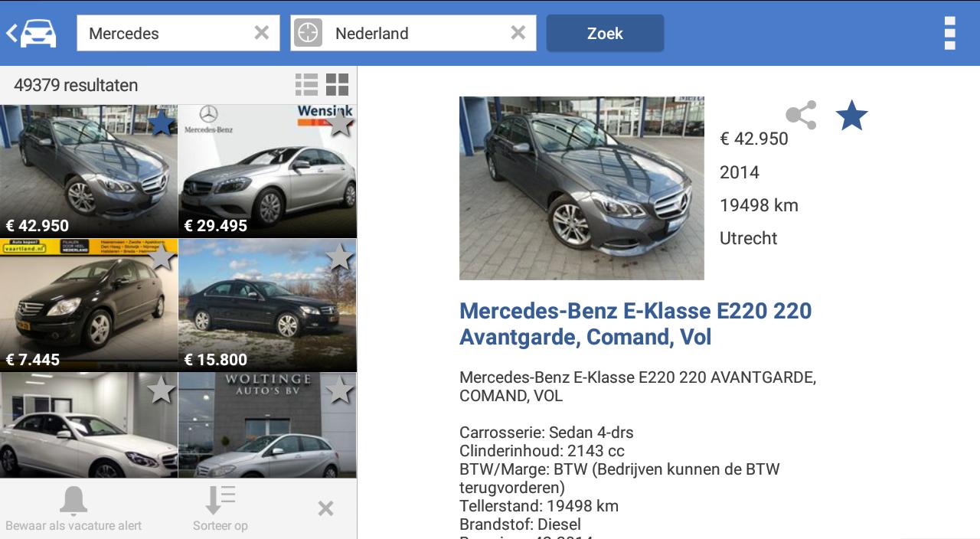Open the € 7.445 black B-Class thumbnail
The image size is (980, 539).
click(89, 305)
